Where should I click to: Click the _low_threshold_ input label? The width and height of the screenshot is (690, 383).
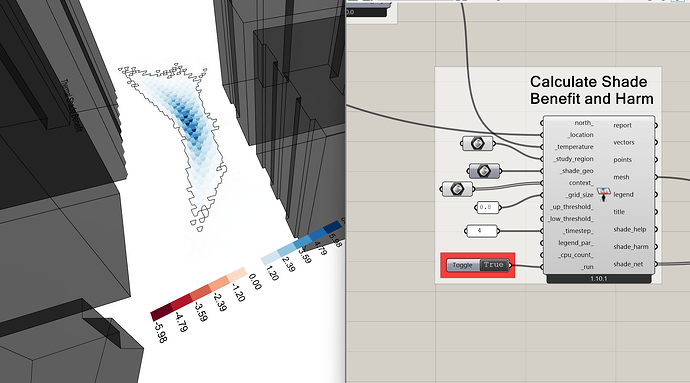point(571,219)
